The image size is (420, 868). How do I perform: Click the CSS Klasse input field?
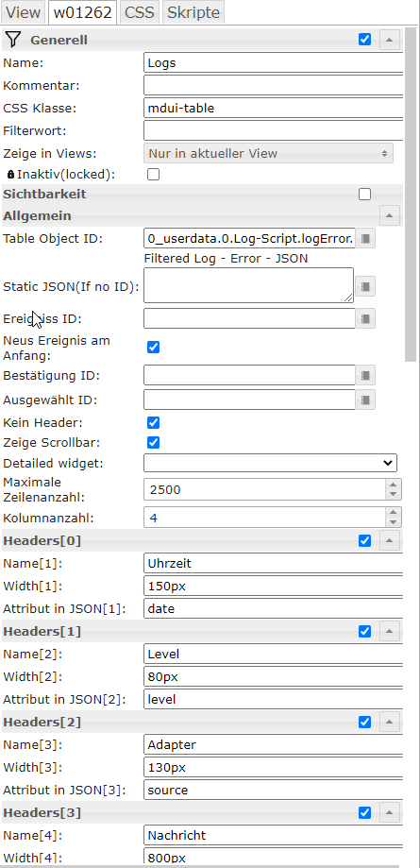point(273,108)
